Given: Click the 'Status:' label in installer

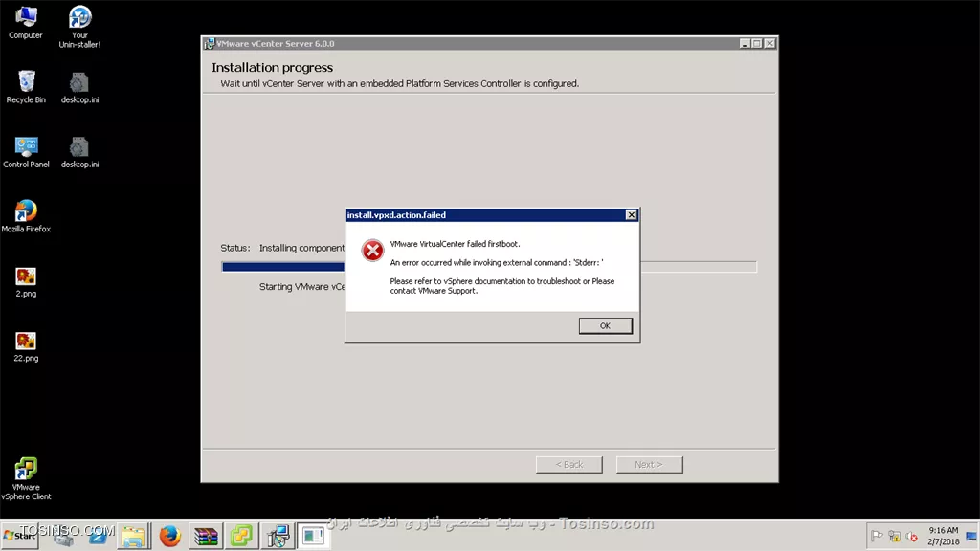Looking at the screenshot, I should (235, 248).
